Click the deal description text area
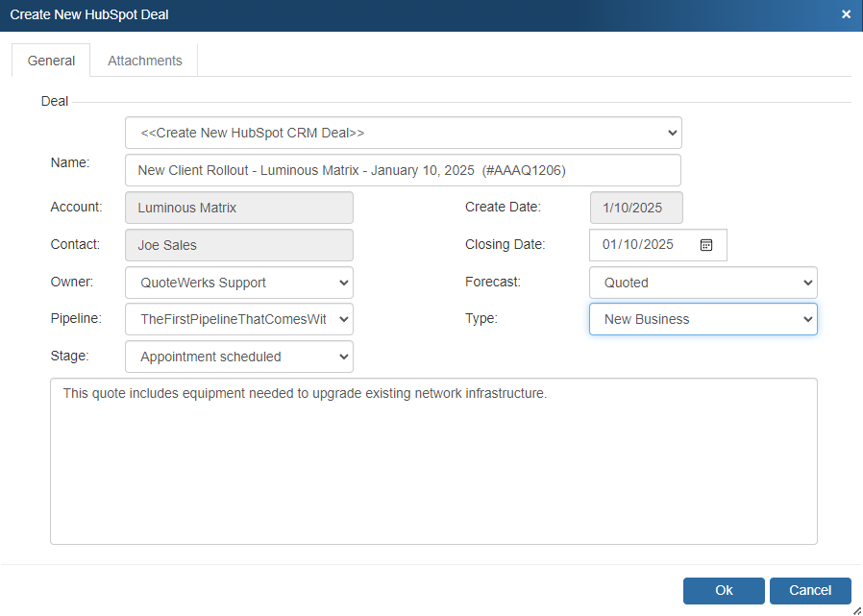Image resolution: width=863 pixels, height=616 pixels. 433,461
